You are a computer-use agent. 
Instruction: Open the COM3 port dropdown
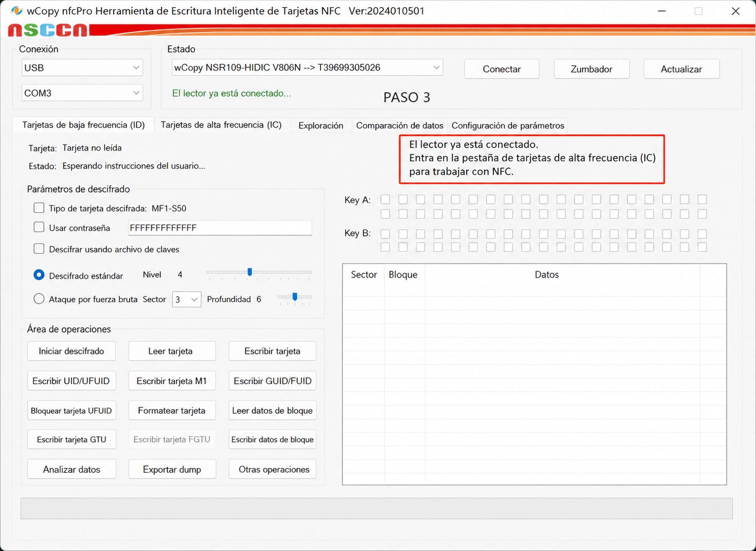tap(82, 93)
